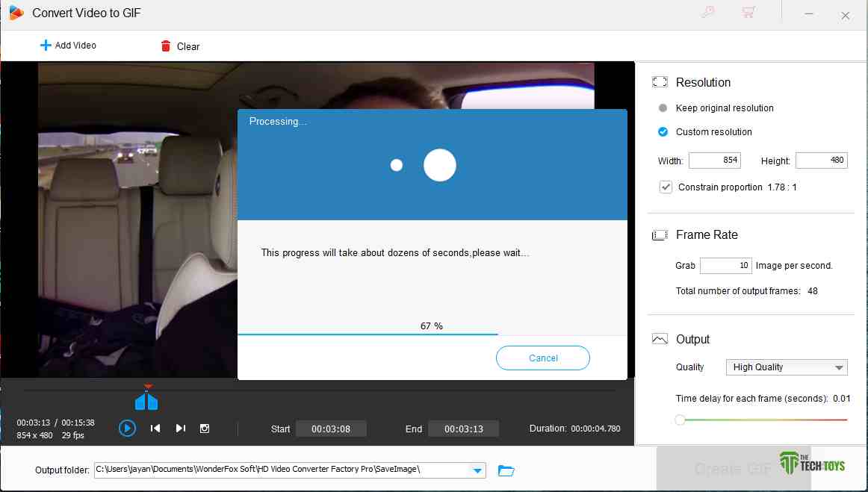Adjust the time delay slider

pos(680,420)
